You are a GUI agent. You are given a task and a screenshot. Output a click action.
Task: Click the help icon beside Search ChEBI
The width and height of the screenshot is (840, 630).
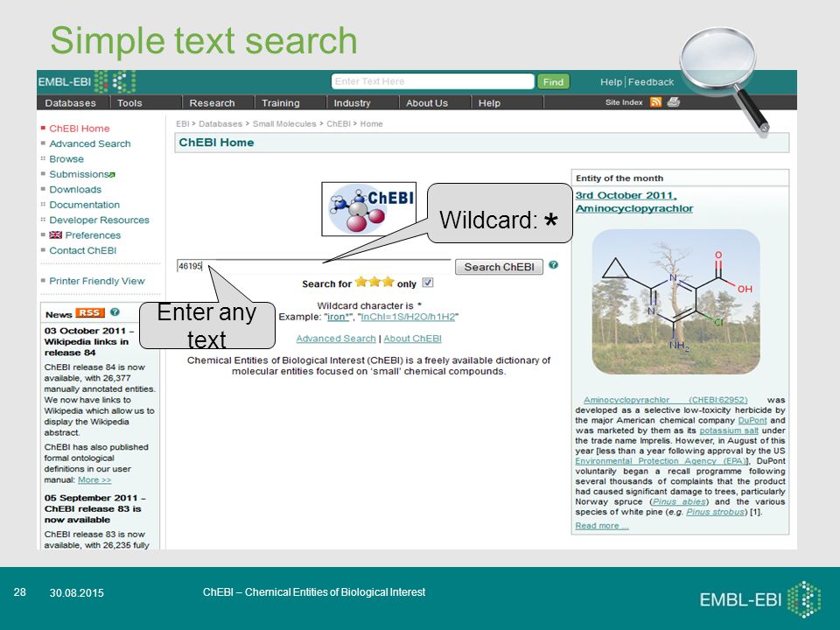tap(553, 264)
